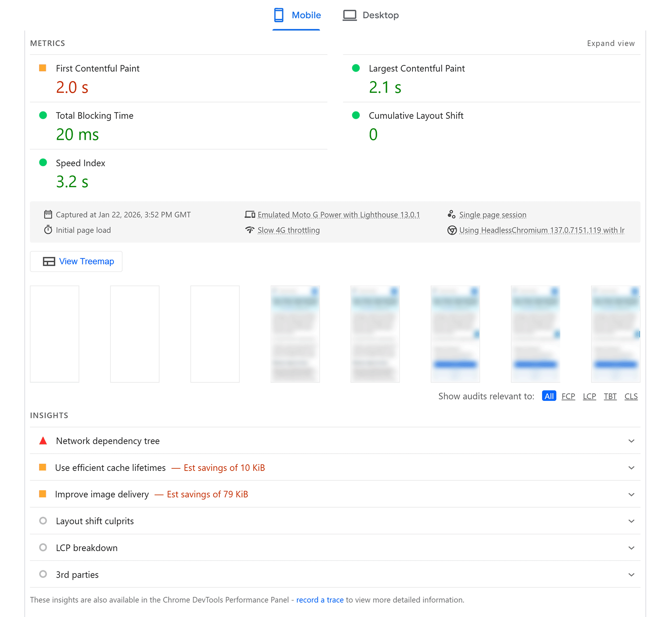The image size is (672, 617).
Task: Click the treemap icon in the View Treemap button
Action: click(49, 261)
